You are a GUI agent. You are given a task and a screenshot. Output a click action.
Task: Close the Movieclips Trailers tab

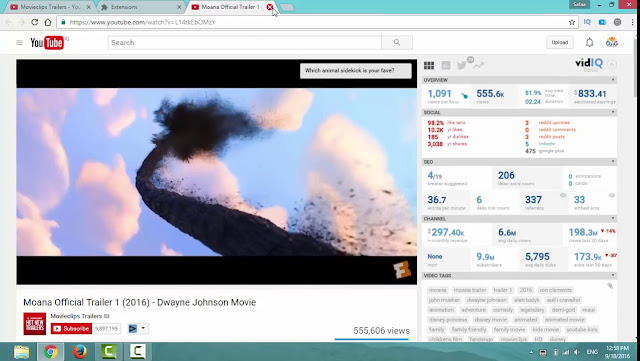coord(88,7)
